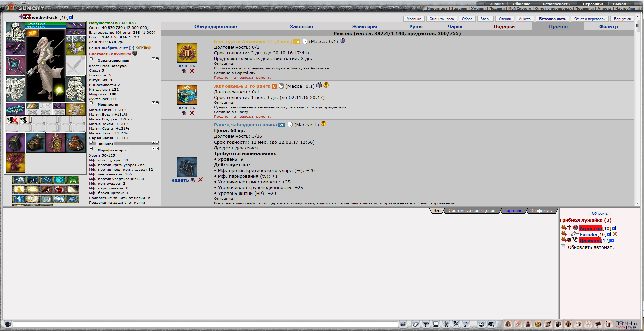Move Мощность section up with arrow
This screenshot has width=644, height=331.
point(154,103)
